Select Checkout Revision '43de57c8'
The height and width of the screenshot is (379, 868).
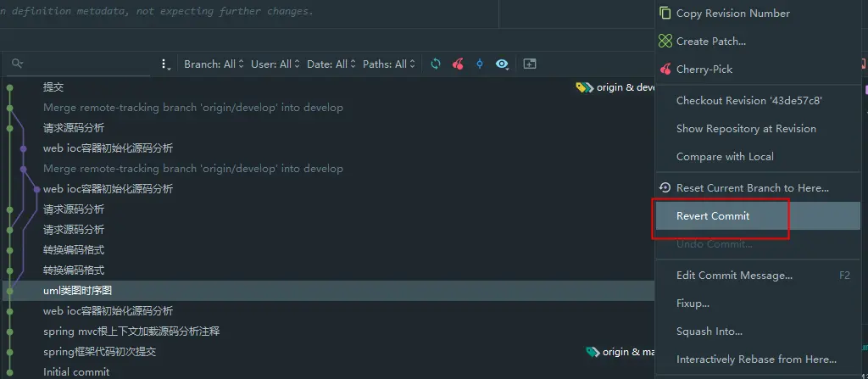758,100
